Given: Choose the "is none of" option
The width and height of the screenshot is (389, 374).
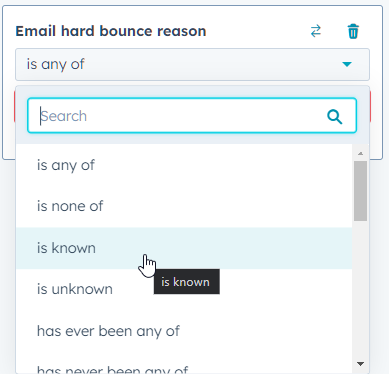Looking at the screenshot, I should [x=184, y=206].
